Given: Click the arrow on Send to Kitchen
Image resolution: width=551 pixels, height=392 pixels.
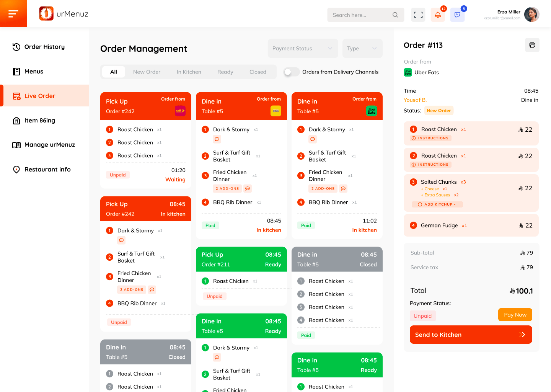Looking at the screenshot, I should click(x=523, y=335).
